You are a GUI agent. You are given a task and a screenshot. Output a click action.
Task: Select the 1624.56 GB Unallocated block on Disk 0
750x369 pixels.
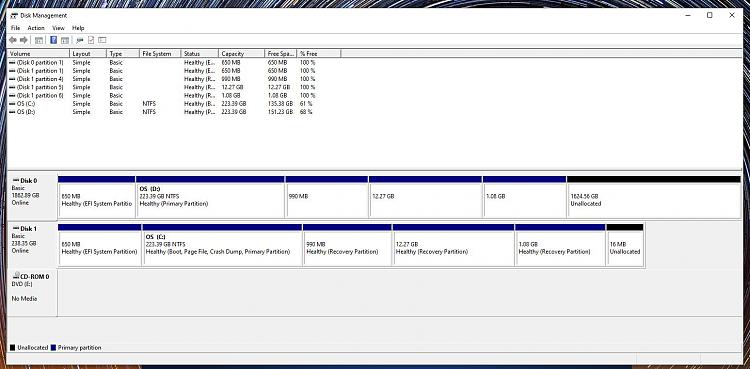click(x=654, y=197)
